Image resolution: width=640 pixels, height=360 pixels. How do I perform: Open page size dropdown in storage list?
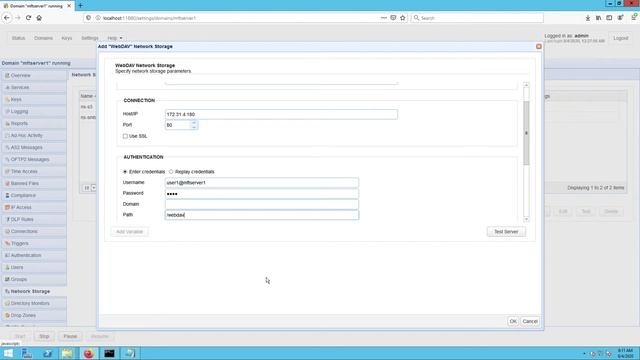[93, 188]
